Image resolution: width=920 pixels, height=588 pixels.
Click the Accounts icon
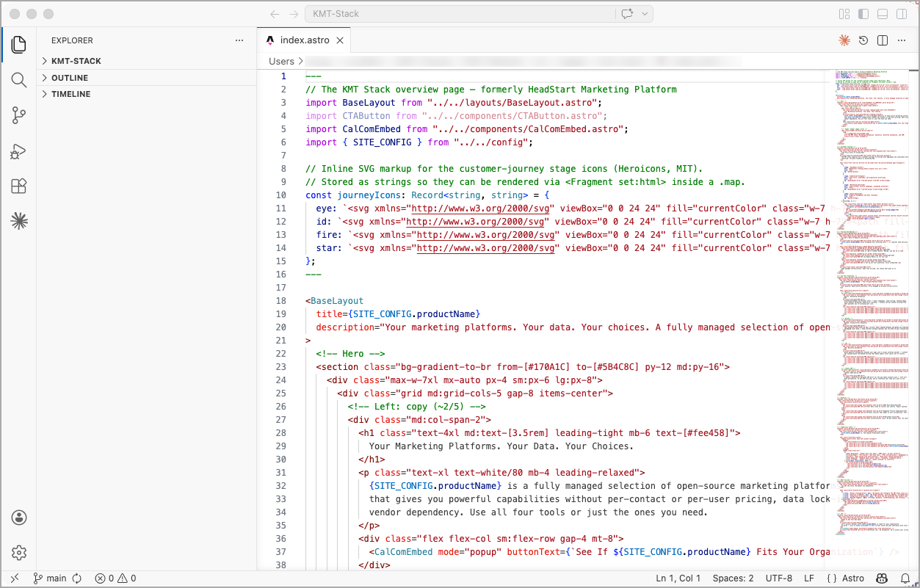(19, 518)
